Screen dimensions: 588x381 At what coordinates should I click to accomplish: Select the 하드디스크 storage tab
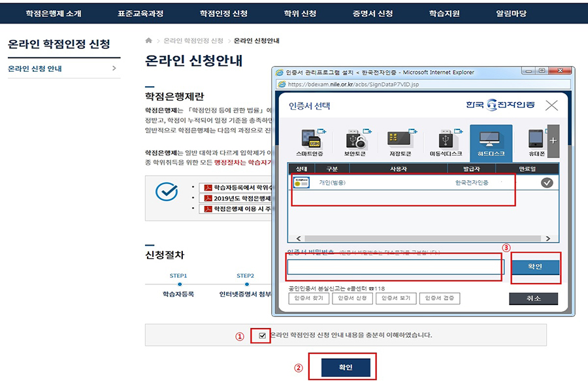491,144
